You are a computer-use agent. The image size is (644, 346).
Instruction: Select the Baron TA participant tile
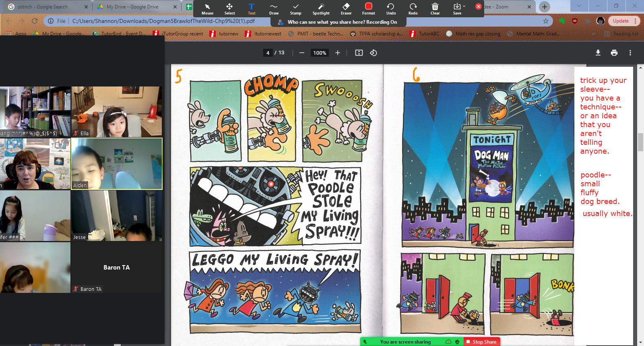116,268
